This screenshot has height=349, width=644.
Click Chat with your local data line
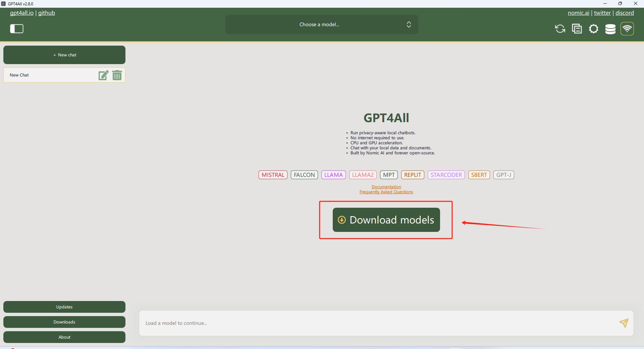[x=391, y=148]
